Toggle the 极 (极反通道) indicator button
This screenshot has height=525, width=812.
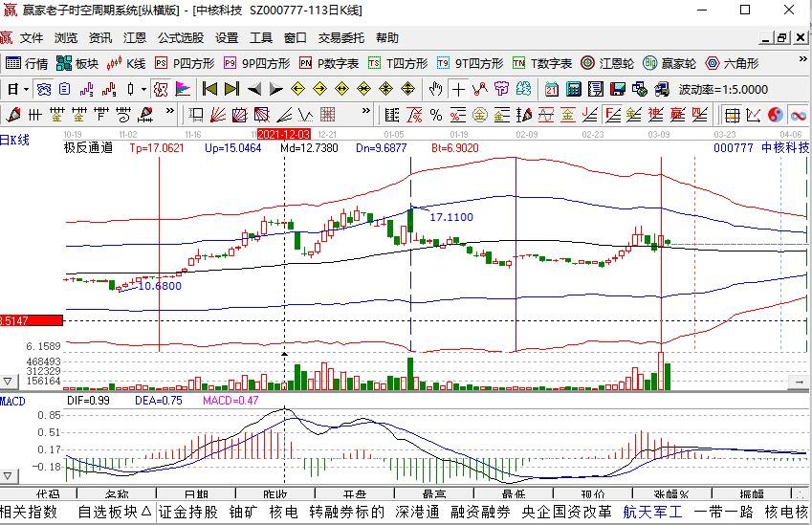coord(160,89)
